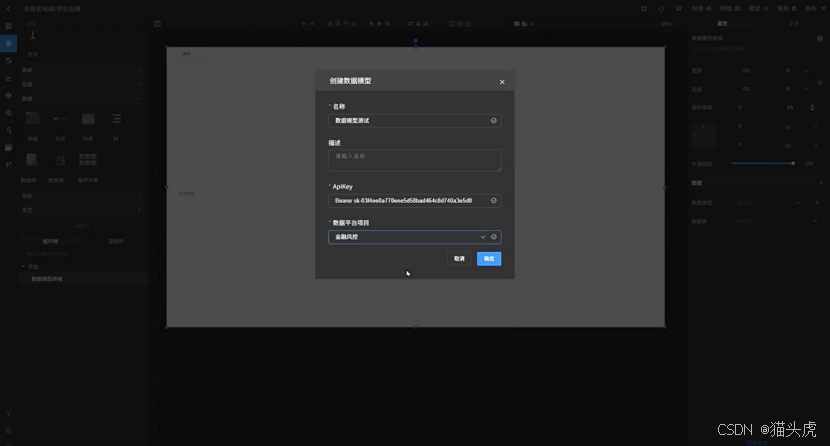Click the 保存 button in top bar
Image resolution: width=830 pixels, height=446 pixels.
[787, 8]
